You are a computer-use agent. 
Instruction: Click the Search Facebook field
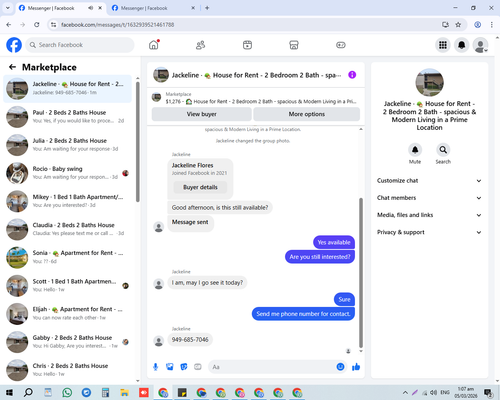tap(80, 45)
